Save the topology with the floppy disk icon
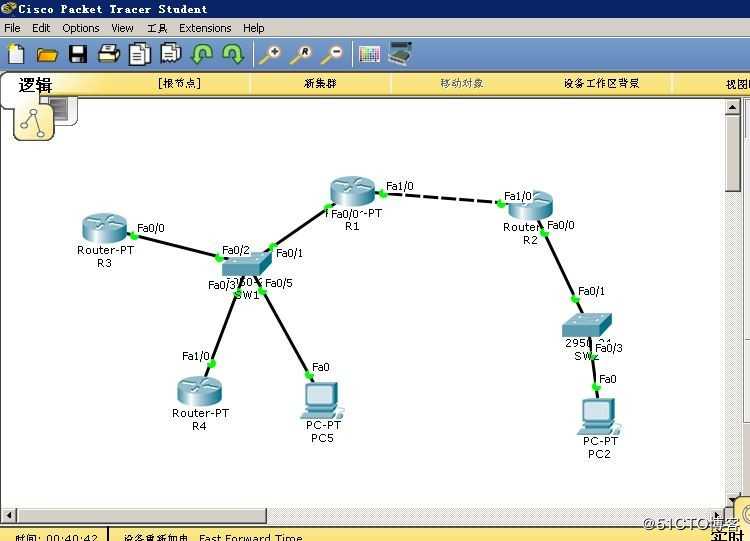Viewport: 750px width, 541px height. 78,54
